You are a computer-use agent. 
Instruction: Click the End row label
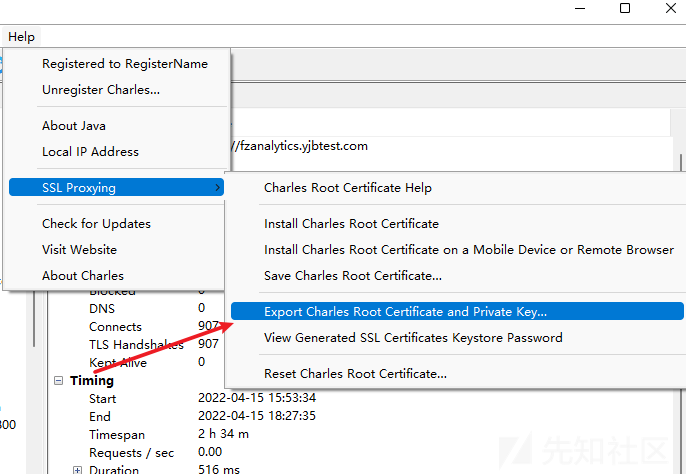tap(100, 417)
